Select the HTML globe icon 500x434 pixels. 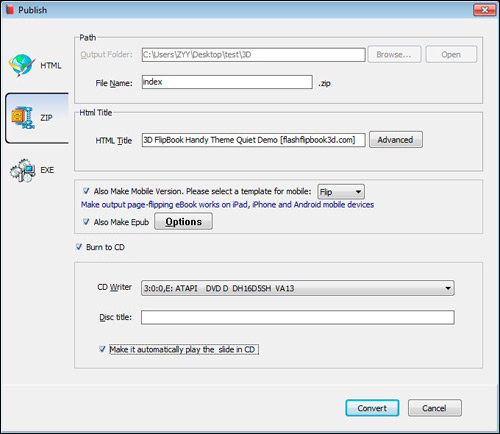click(x=22, y=65)
